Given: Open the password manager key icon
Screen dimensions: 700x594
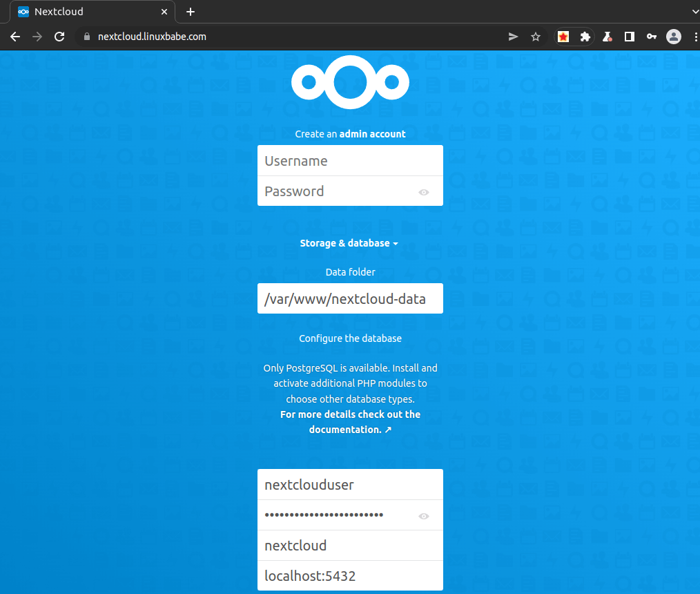Looking at the screenshot, I should pyautogui.click(x=651, y=37).
